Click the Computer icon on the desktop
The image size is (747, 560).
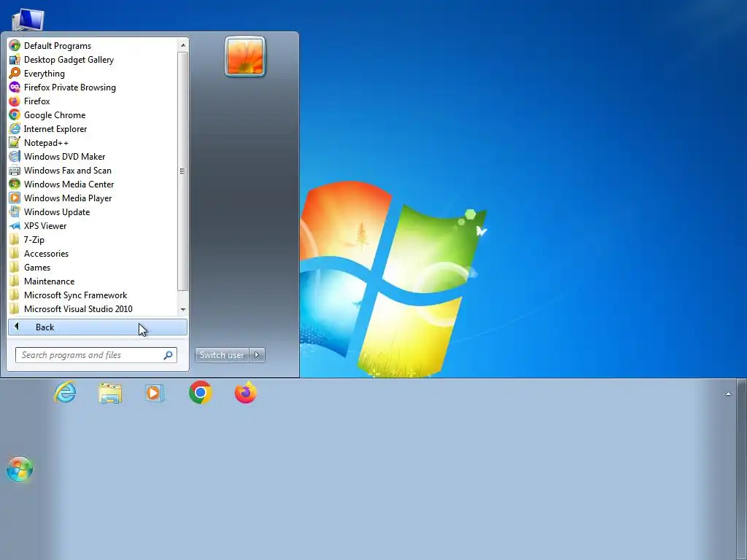(x=28, y=20)
